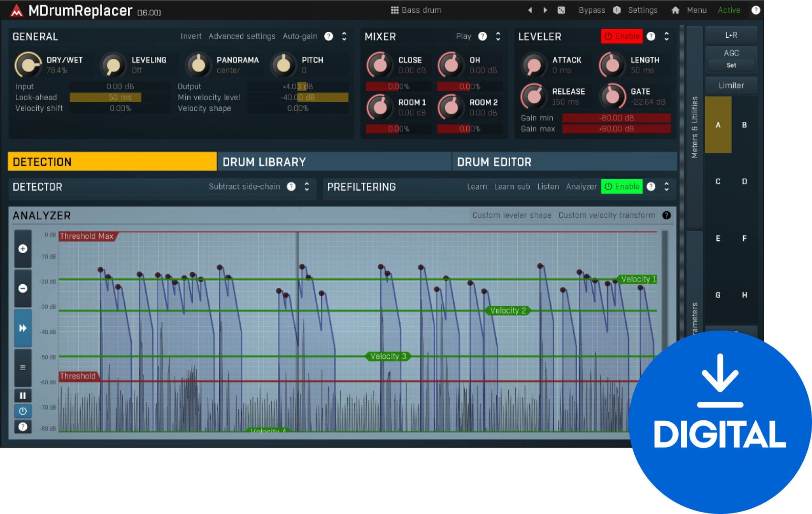Toggle the analyzer power button

[x=23, y=411]
